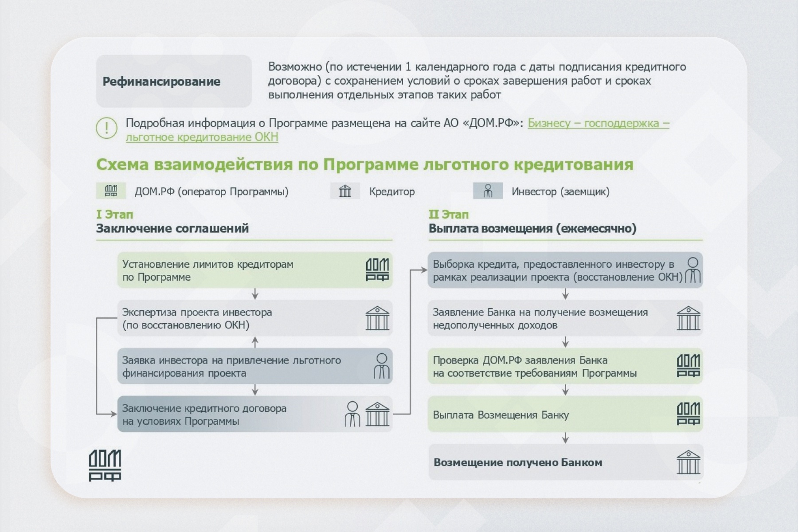The width and height of the screenshot is (798, 532).
Task: Click the large ДОМ.РФ logo in the card corner
Action: (105, 465)
